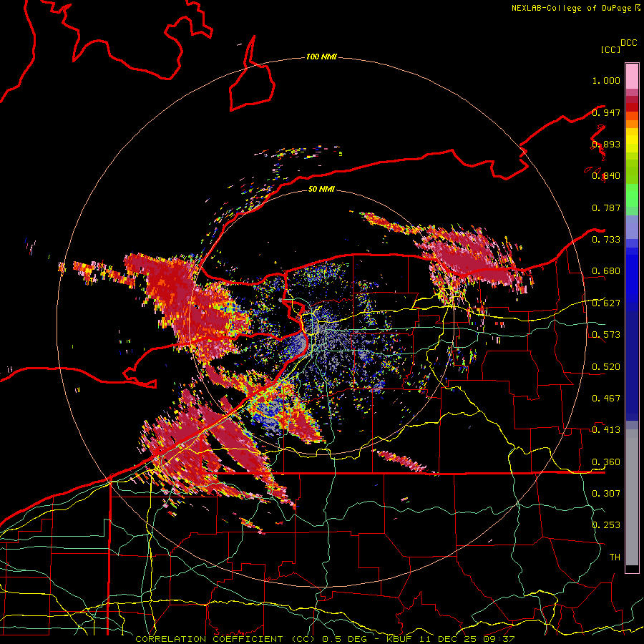Click the 0.360 legend value

[606, 462]
